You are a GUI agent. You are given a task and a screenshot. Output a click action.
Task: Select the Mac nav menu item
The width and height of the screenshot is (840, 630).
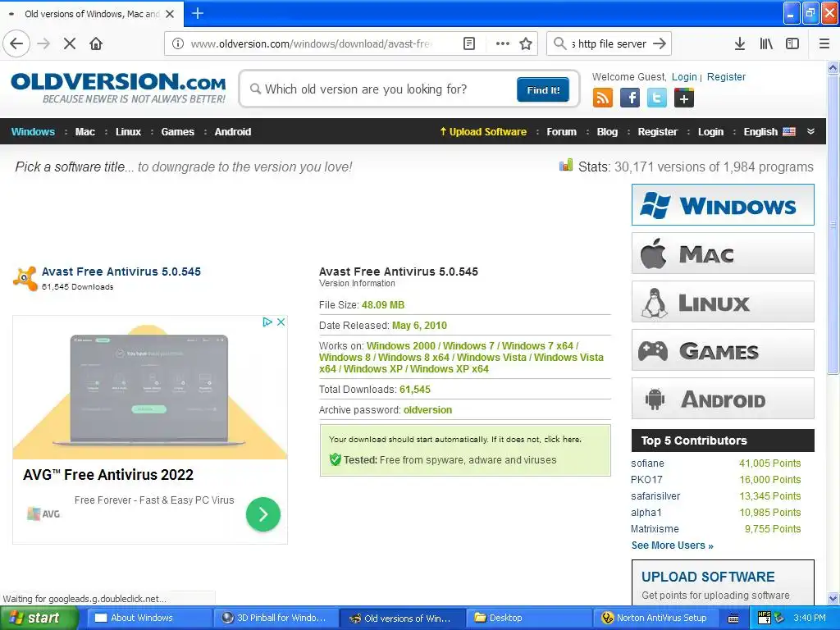(x=84, y=132)
